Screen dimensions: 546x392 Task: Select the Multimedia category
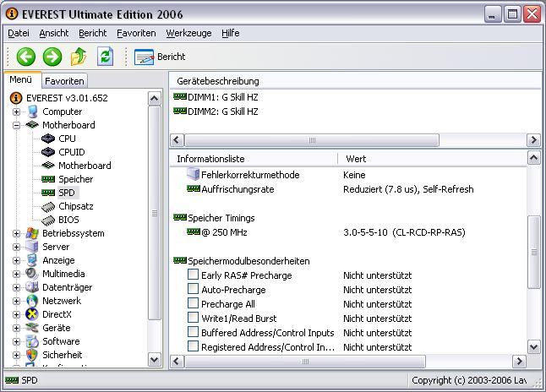coord(63,274)
